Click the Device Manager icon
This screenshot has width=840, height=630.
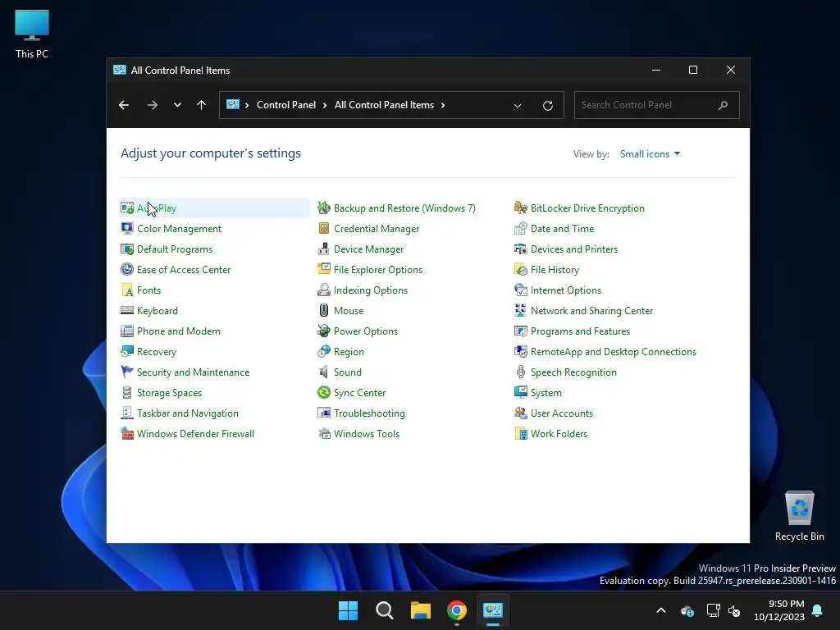(x=323, y=249)
